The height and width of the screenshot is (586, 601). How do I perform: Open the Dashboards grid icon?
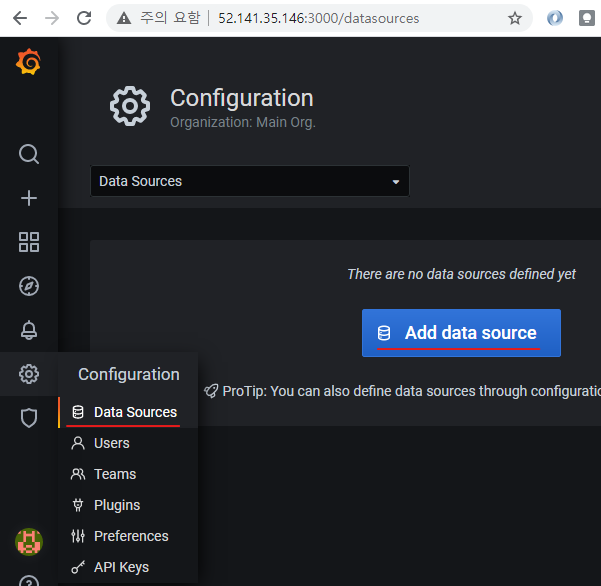(29, 242)
